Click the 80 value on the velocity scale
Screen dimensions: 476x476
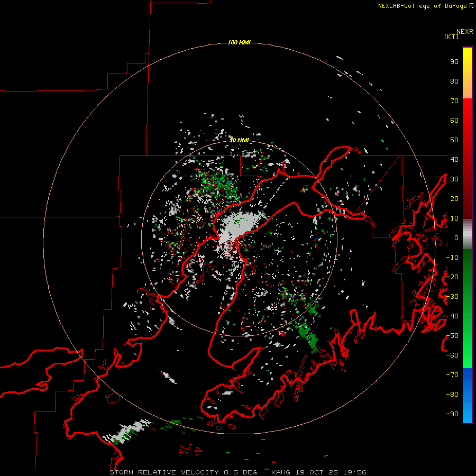454,81
